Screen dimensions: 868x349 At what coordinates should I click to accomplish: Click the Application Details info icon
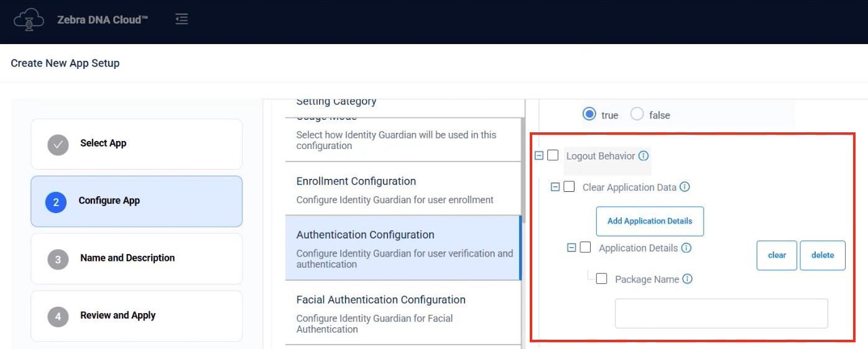click(686, 248)
